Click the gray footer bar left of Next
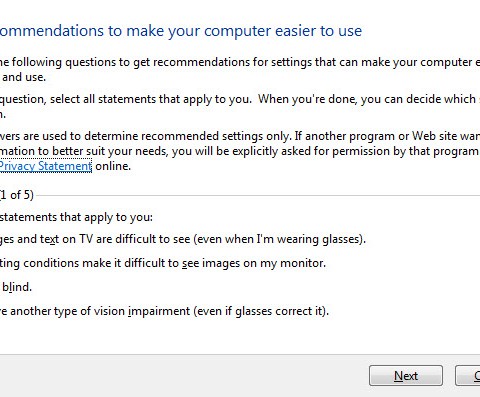The height and width of the screenshot is (397, 480). point(183,376)
